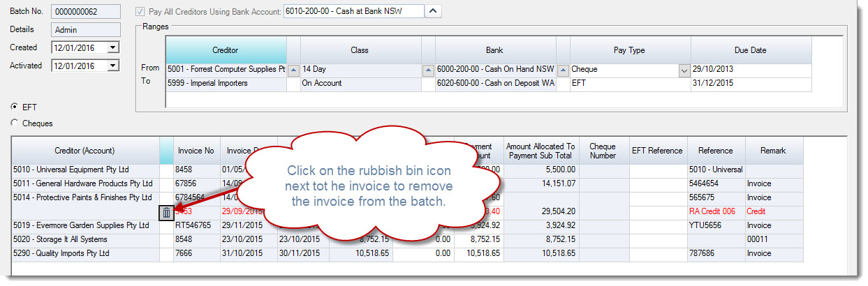Click the Remark column header
The image size is (868, 286).
[x=774, y=151]
